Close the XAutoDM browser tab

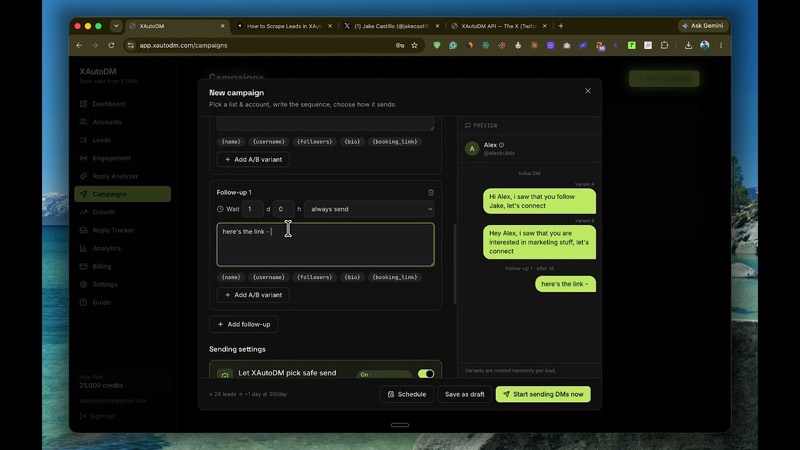222,26
